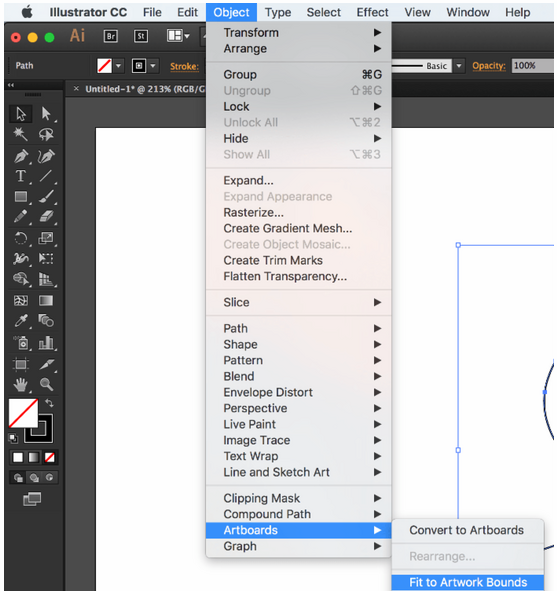Pick the Hand tool
Viewport: 557px width, 591px height.
pyautogui.click(x=21, y=384)
